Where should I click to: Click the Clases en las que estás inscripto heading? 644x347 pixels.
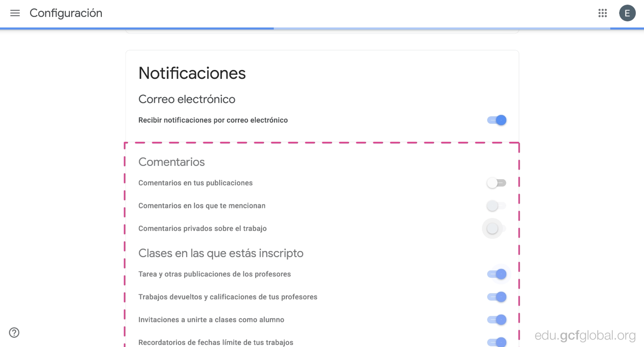(x=221, y=253)
